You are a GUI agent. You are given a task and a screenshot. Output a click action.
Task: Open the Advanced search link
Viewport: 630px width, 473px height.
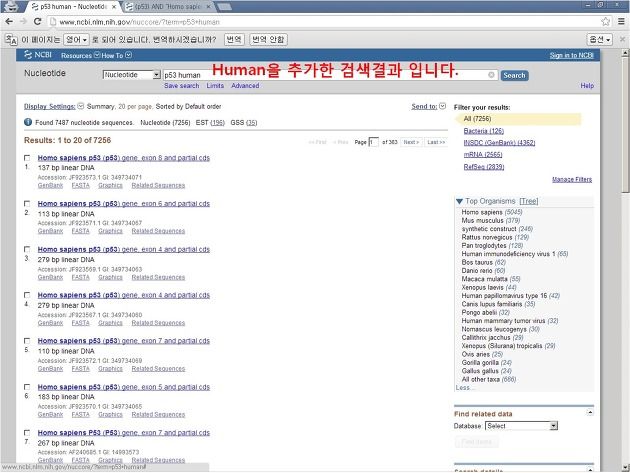[245, 86]
